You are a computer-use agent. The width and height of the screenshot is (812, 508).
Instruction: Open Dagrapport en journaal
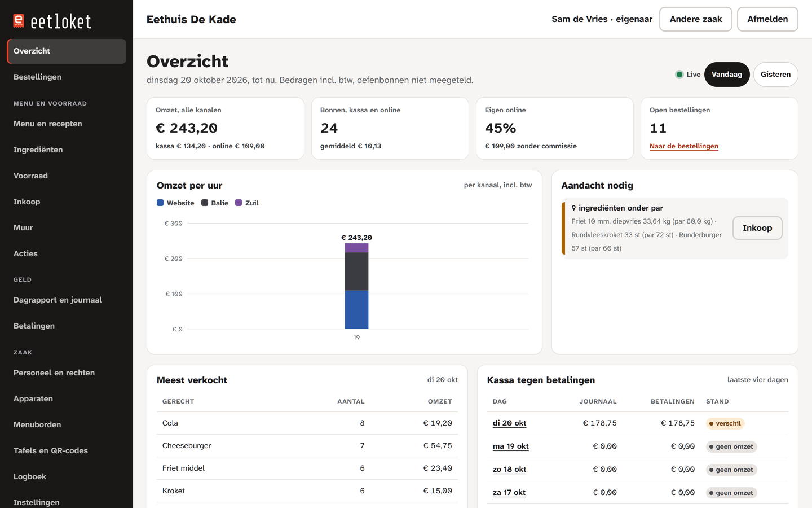pyautogui.click(x=67, y=300)
